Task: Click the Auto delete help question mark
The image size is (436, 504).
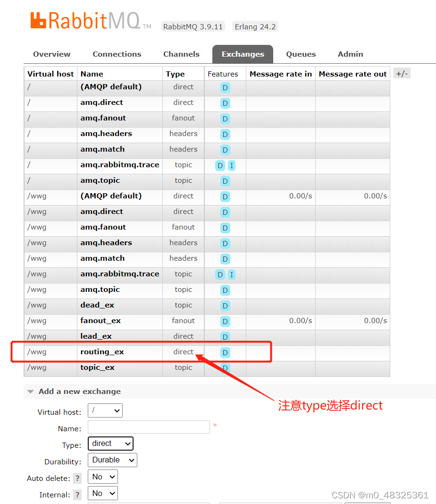Action: [77, 478]
